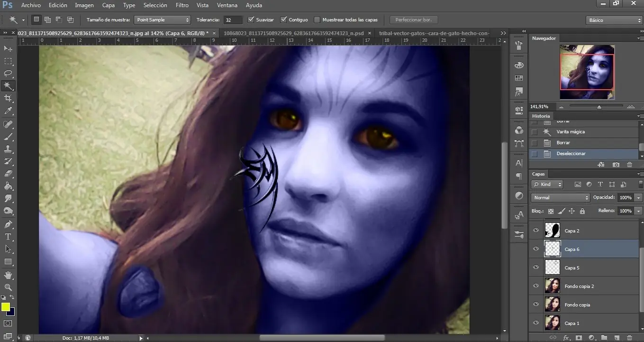This screenshot has height=342, width=644.
Task: Select the Magic Wand tool in toolbox
Action: (x=9, y=86)
